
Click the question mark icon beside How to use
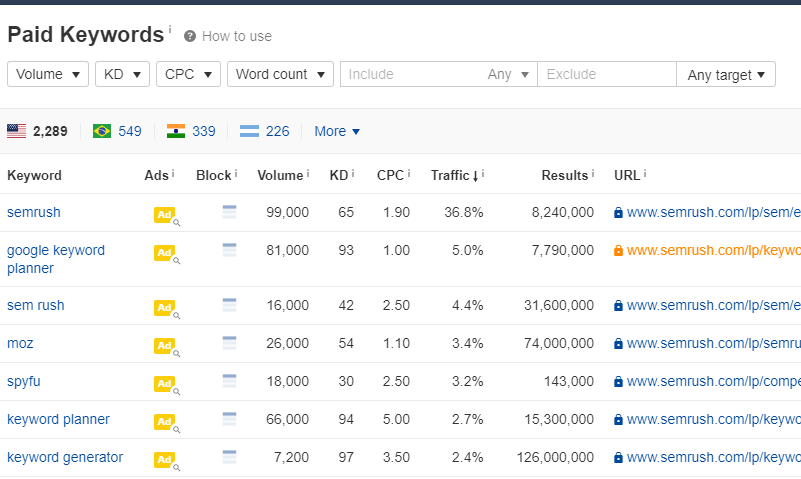[190, 36]
